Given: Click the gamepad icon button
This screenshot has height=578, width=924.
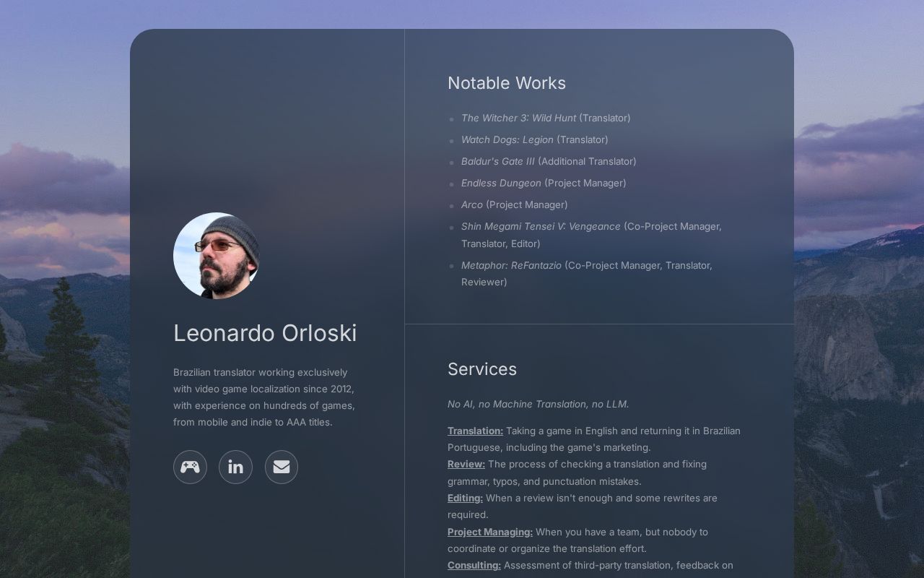Looking at the screenshot, I should tap(190, 467).
